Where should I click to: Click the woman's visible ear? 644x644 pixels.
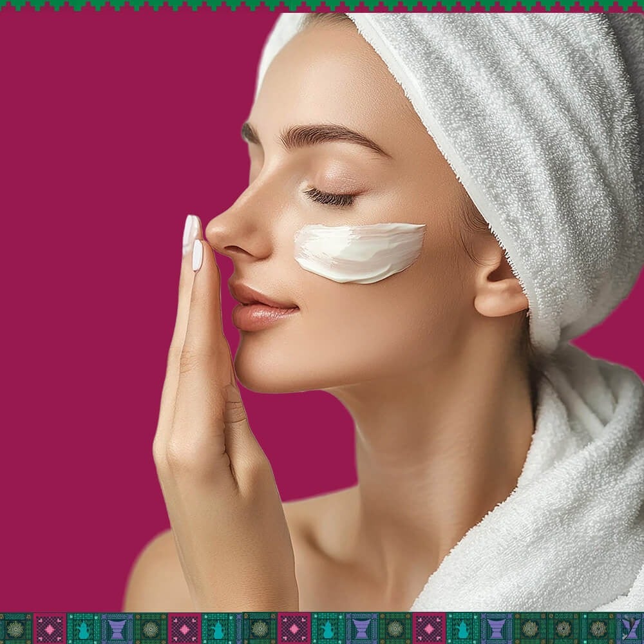498,283
